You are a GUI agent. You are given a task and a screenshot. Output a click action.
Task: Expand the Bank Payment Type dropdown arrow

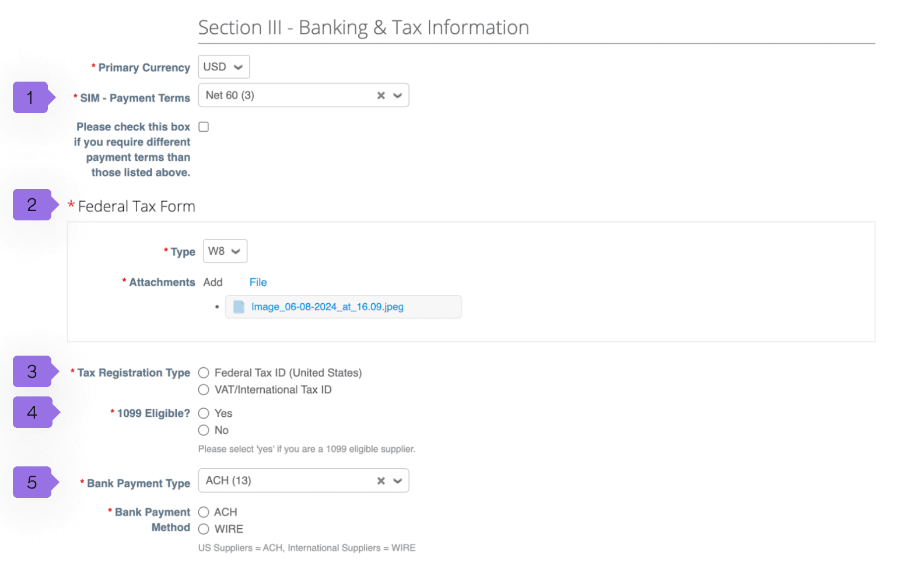(x=398, y=481)
